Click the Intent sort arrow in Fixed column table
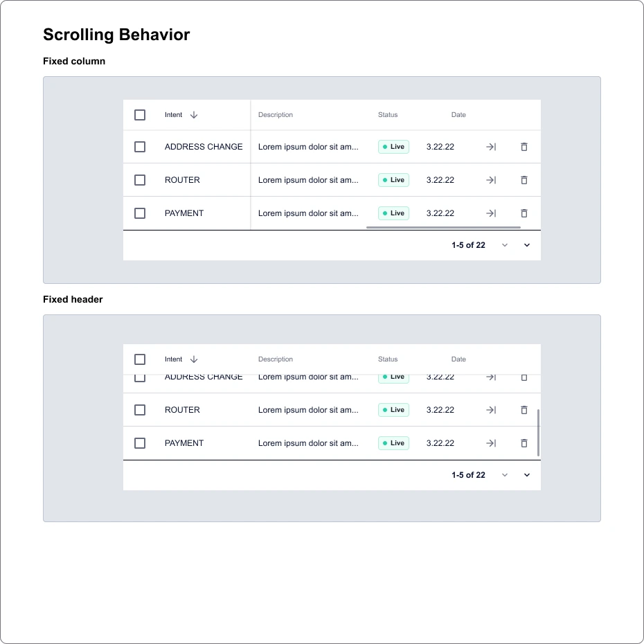This screenshot has height=644, width=644. click(194, 115)
